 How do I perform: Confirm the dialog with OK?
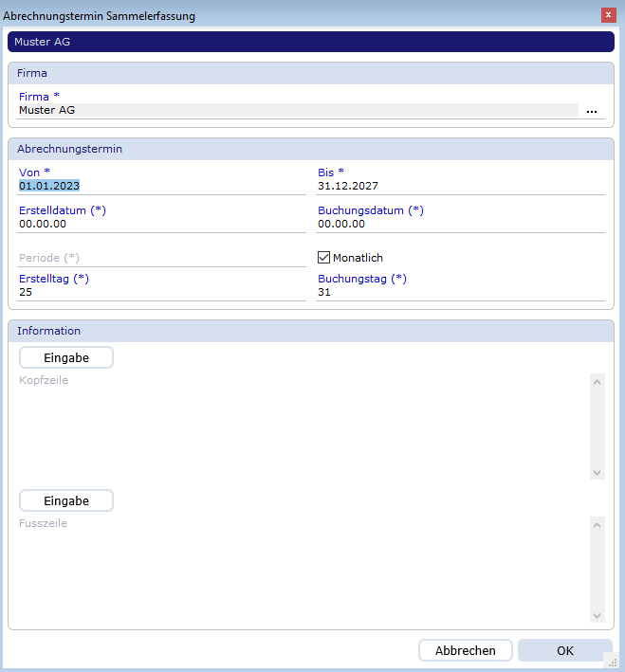[565, 651]
